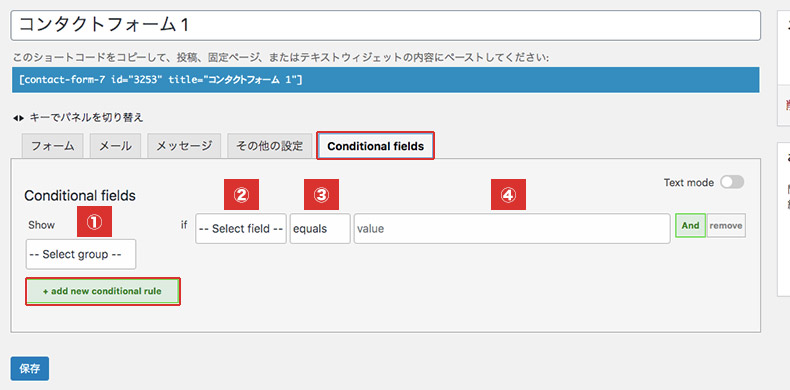The height and width of the screenshot is (390, 790).
Task: Click the green And button
Action: (690, 225)
